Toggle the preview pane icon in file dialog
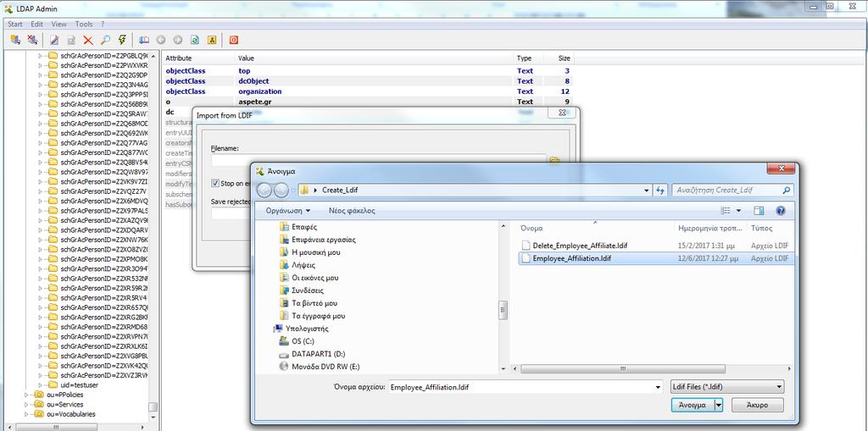Viewport: 868px width, 431px height. pos(759,211)
